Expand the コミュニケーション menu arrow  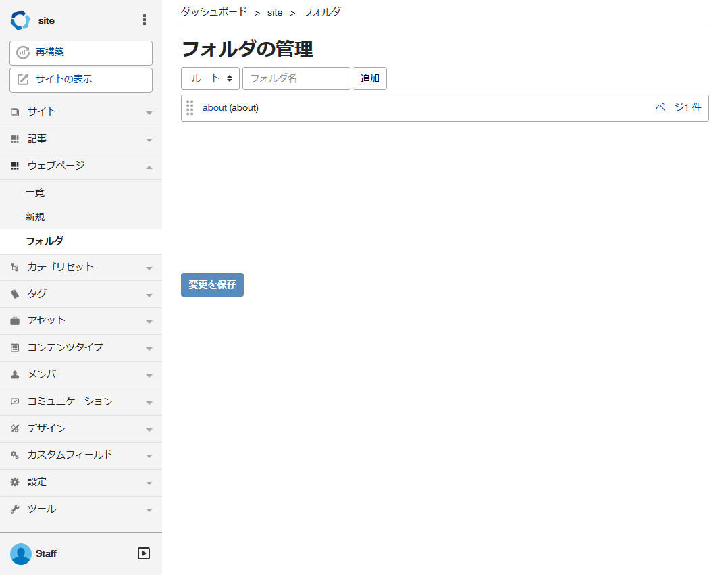pos(149,402)
